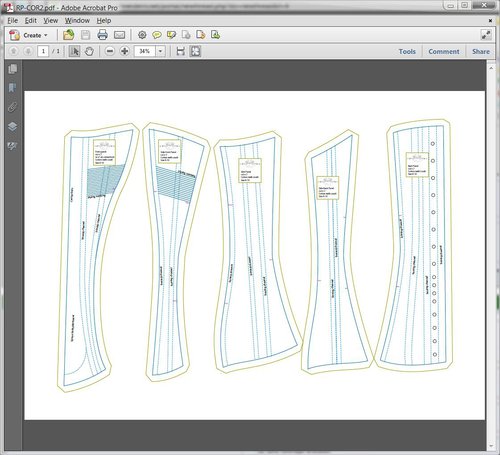Click the vertical scrollbar up arrow
This screenshot has height=455, width=500.
(491, 68)
